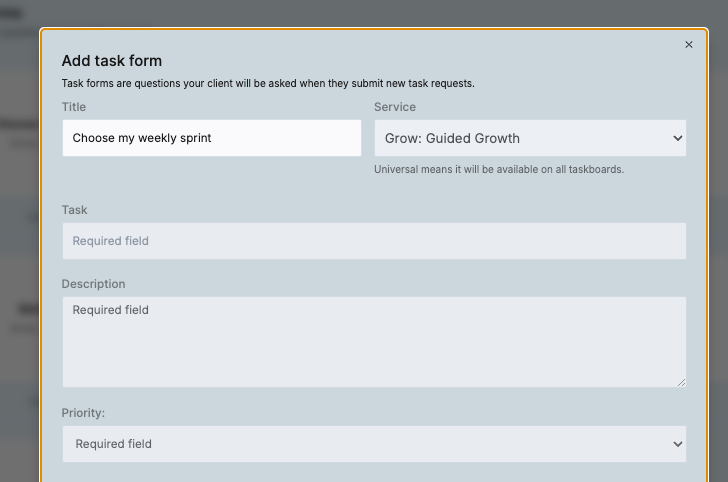The width and height of the screenshot is (728, 482).
Task: Click the "Task" field label
Action: [x=75, y=210]
